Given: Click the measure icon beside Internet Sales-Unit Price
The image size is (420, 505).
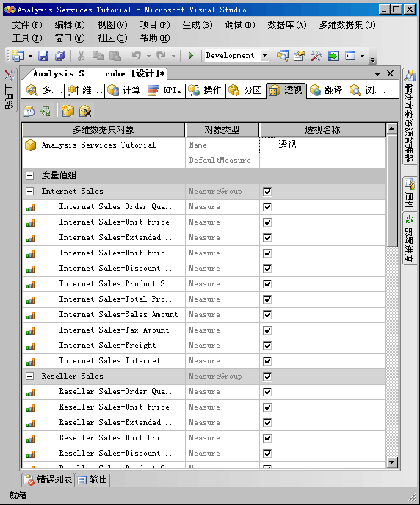Looking at the screenshot, I should [30, 223].
